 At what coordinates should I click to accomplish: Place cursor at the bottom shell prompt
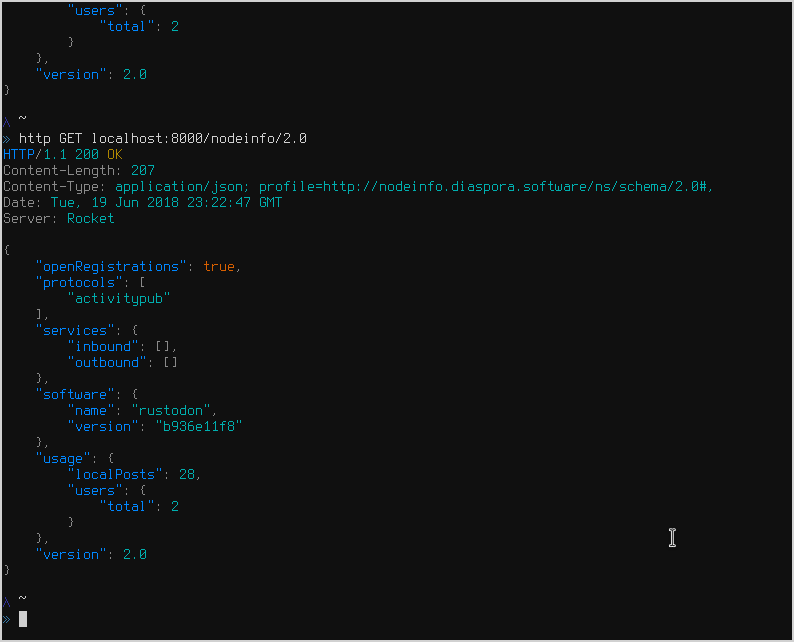(23, 619)
